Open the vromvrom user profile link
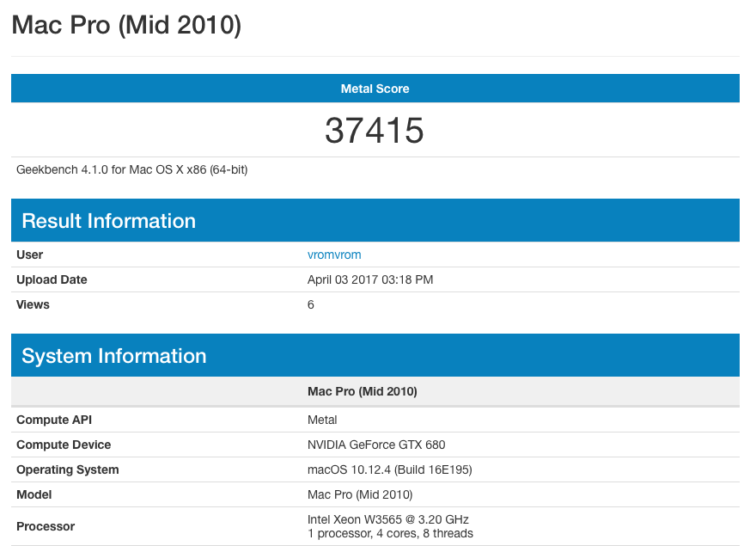 point(334,255)
